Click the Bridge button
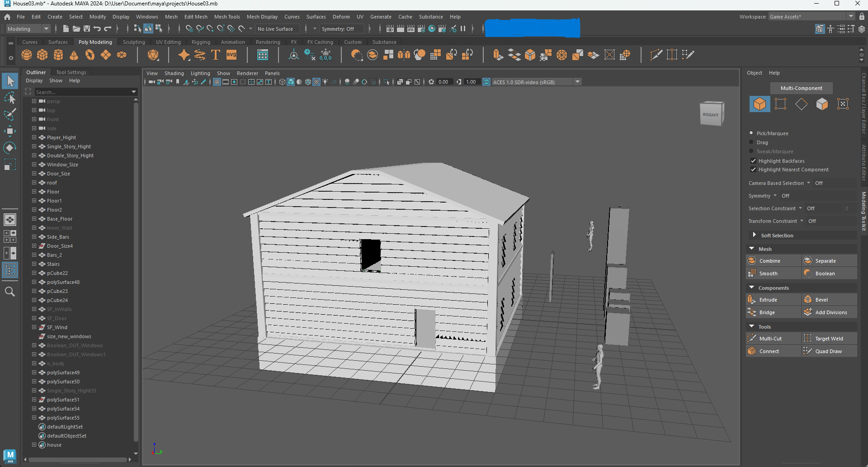This screenshot has height=467, width=868. pyautogui.click(x=773, y=312)
